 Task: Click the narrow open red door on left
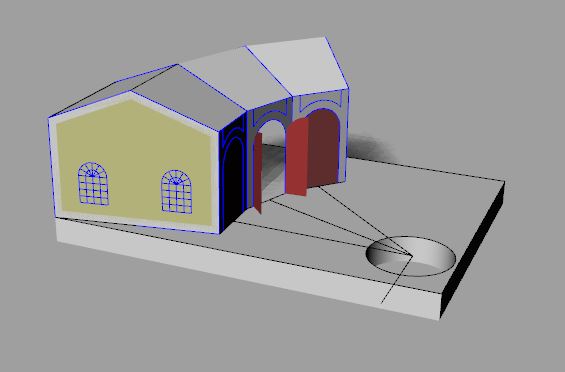tap(258, 173)
